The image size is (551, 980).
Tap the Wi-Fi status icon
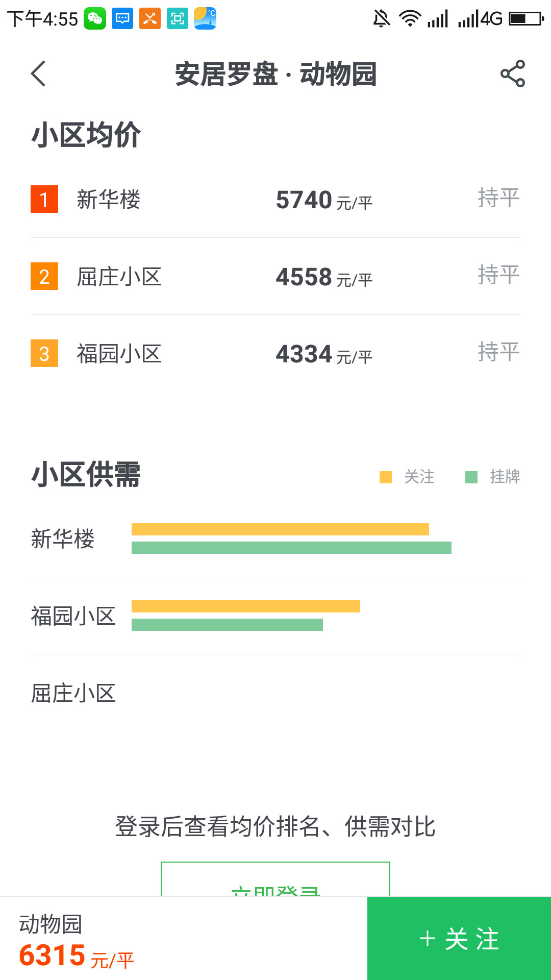[x=410, y=19]
